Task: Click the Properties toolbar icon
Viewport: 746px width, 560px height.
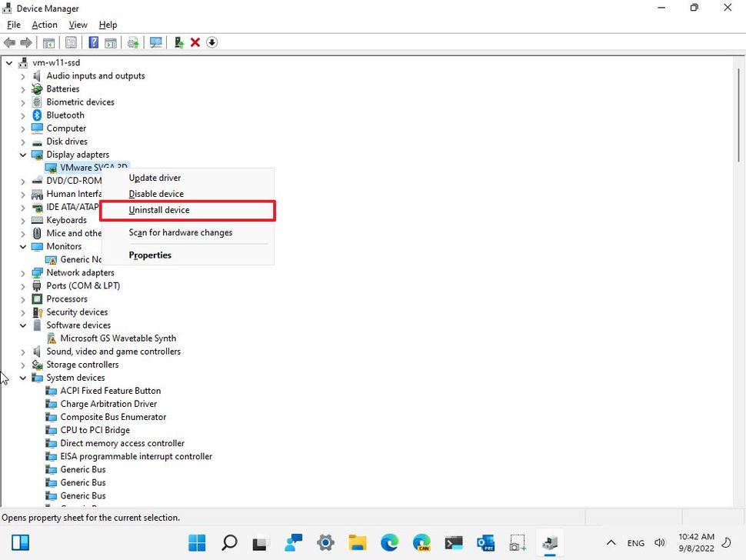Action: click(71, 42)
